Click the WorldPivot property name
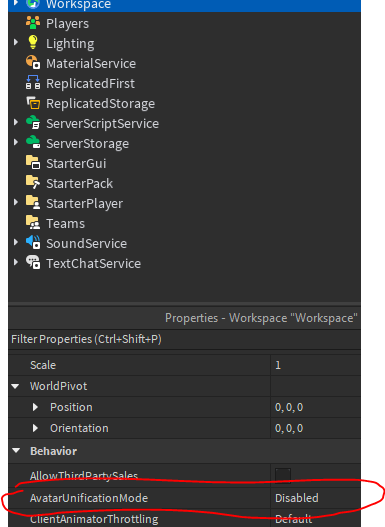 (x=58, y=386)
